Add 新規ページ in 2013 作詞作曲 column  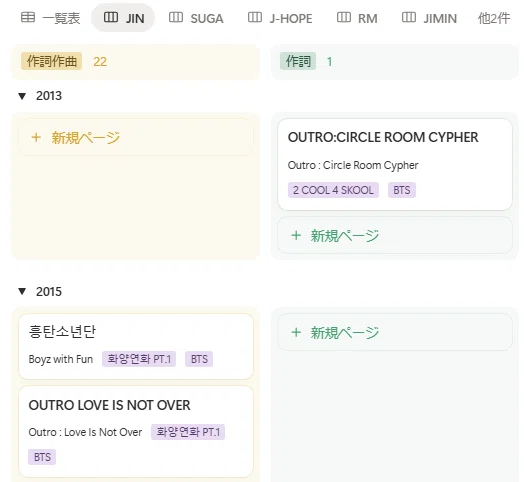(136, 137)
